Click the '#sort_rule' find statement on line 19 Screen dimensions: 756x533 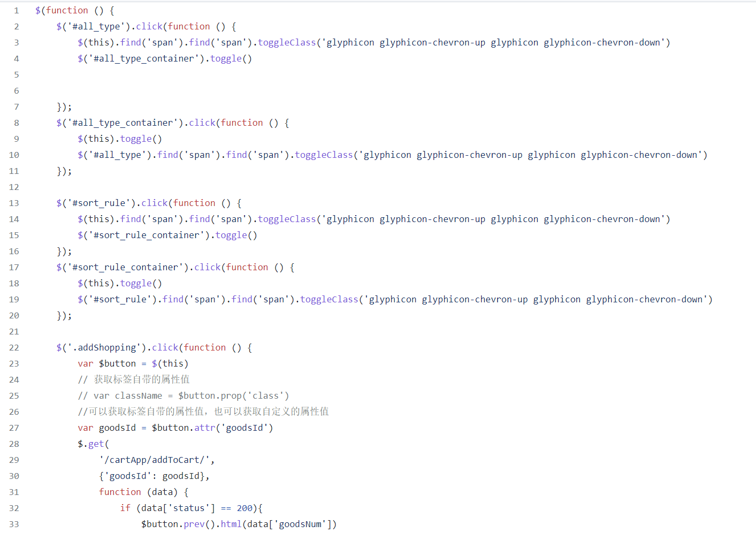(395, 300)
